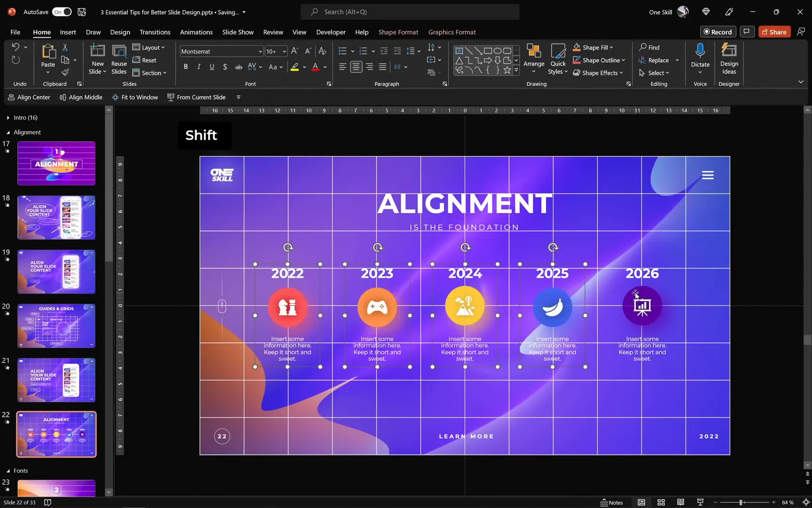
Task: Click the Search box in title bar
Action: coord(410,12)
